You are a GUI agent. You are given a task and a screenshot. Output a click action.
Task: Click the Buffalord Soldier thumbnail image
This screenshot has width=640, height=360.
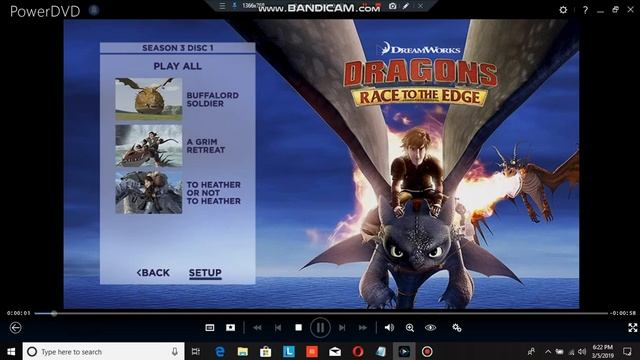point(149,99)
